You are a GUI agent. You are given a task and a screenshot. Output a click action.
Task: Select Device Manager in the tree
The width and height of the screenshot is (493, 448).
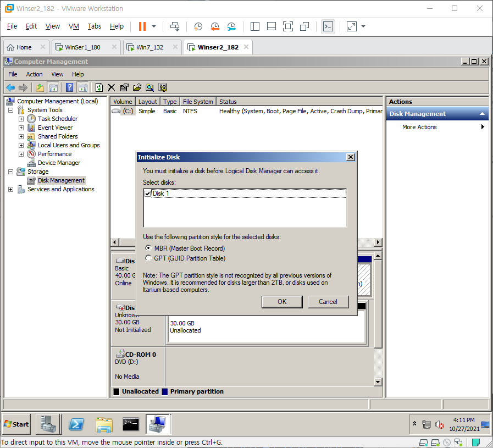[x=59, y=163]
